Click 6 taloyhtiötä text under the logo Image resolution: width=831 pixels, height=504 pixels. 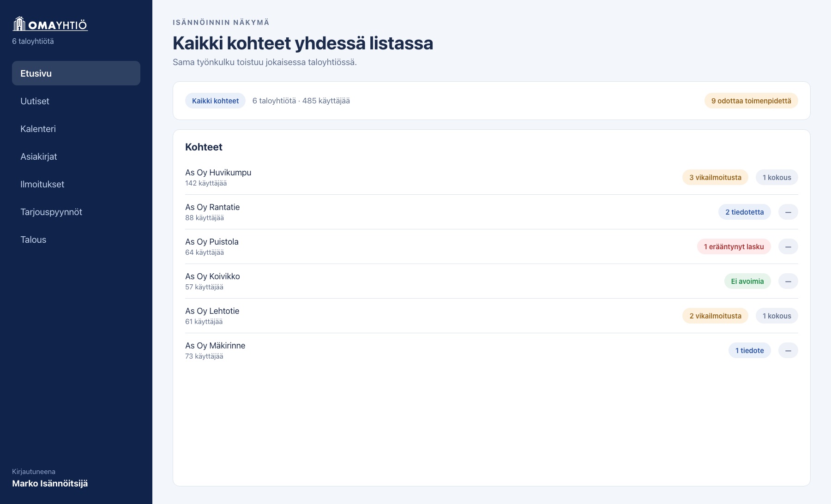coord(33,41)
